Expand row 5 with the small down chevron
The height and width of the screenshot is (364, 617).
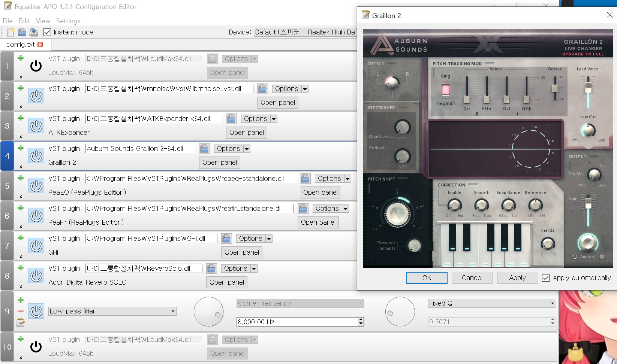click(x=21, y=197)
